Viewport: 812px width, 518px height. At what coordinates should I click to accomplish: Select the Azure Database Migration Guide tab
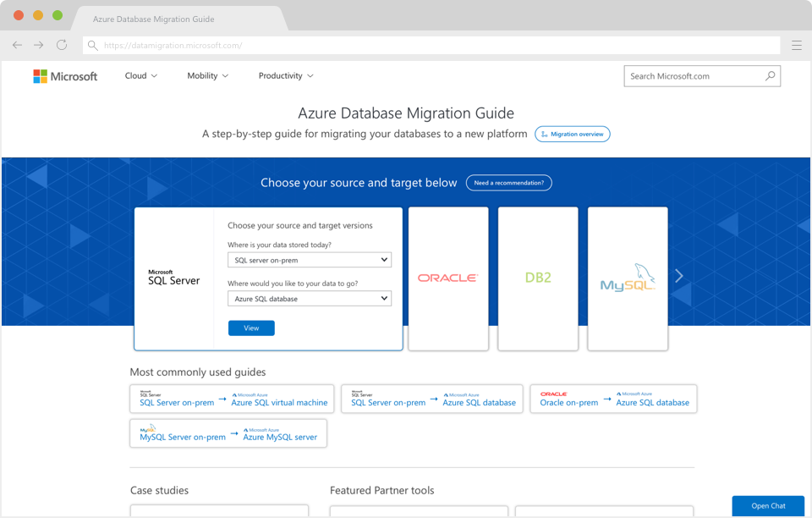(179, 19)
